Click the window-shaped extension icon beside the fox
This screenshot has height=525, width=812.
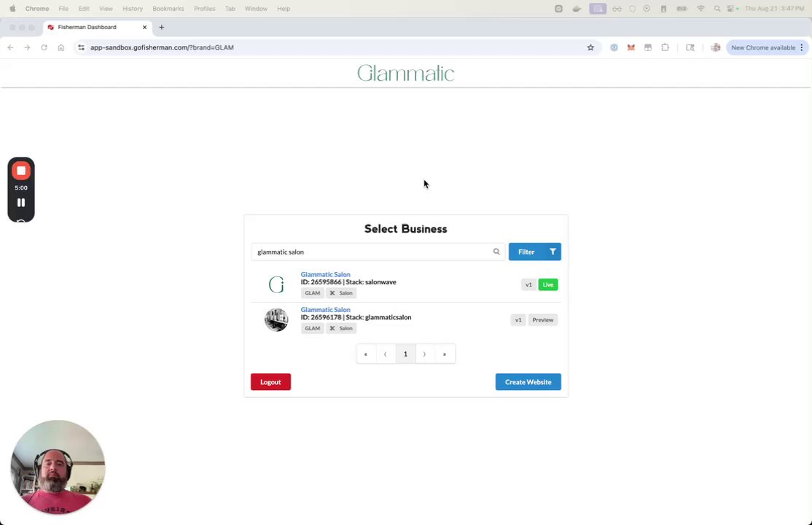click(648, 47)
